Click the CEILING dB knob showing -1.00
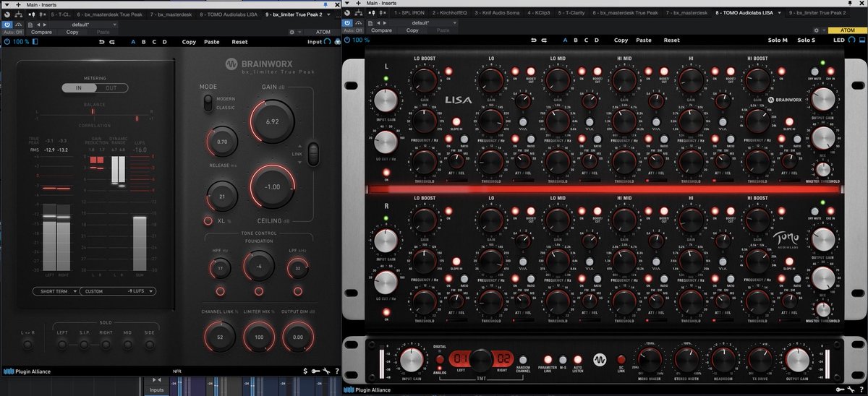The height and width of the screenshot is (396, 868). coord(272,186)
